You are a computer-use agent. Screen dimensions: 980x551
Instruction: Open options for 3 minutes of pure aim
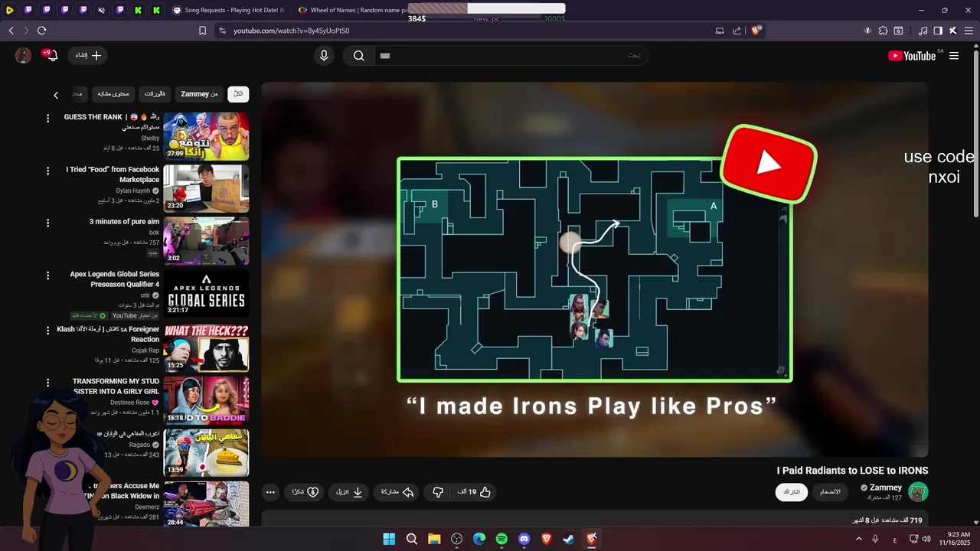(47, 223)
